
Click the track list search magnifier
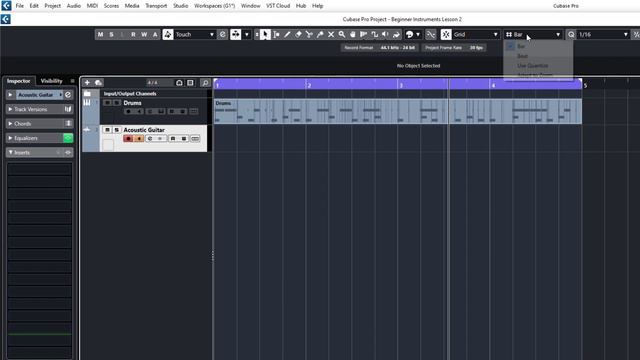(205, 83)
